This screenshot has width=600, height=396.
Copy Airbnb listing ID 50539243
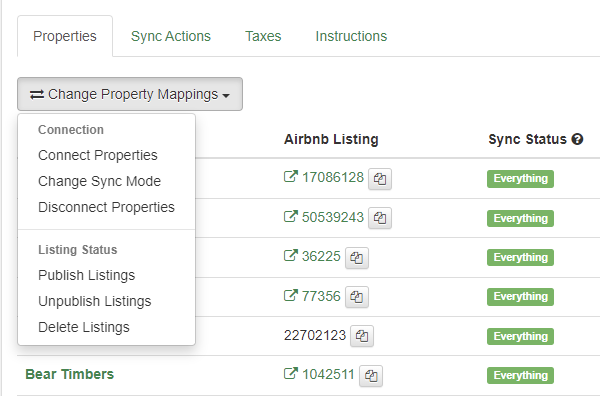pyautogui.click(x=380, y=218)
